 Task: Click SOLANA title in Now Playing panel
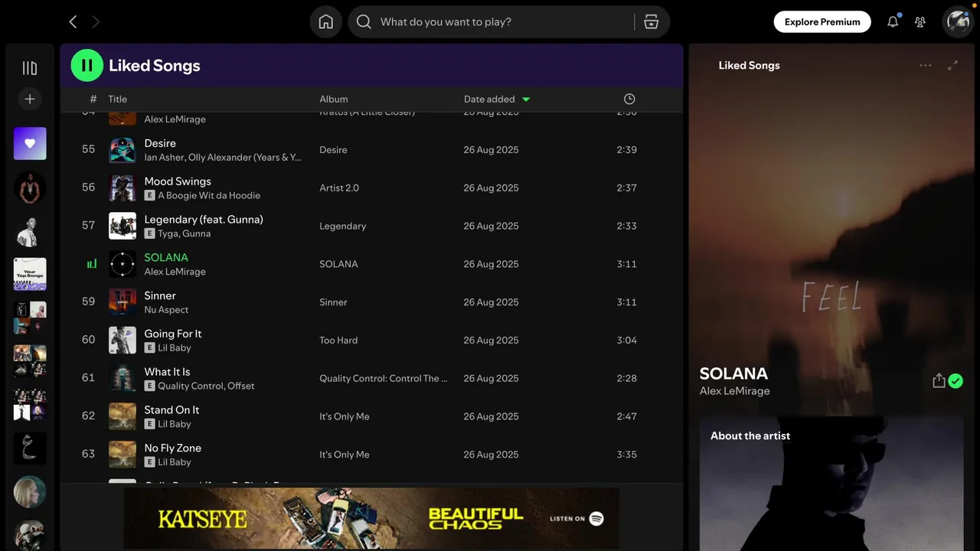click(733, 373)
